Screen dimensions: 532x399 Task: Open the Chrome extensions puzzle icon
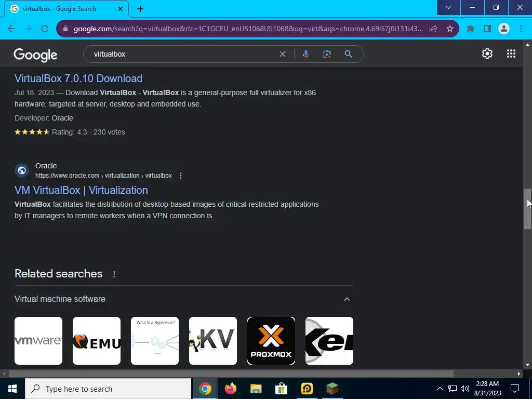[x=471, y=29]
